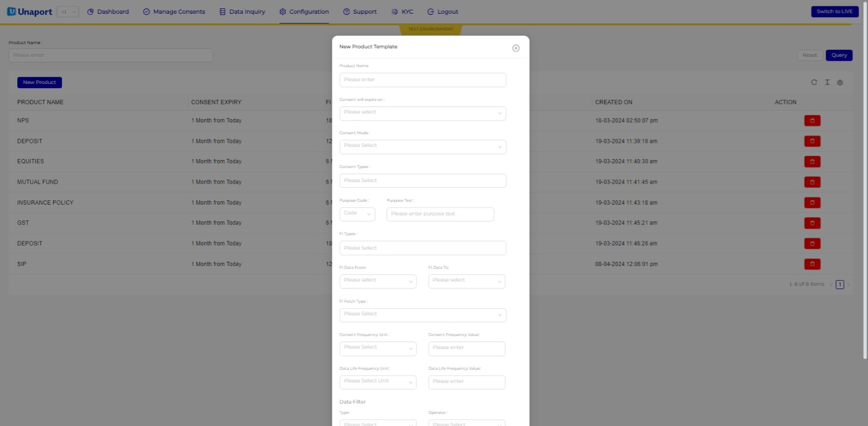Click the Unaport logo
The height and width of the screenshot is (426, 868).
[x=29, y=12]
